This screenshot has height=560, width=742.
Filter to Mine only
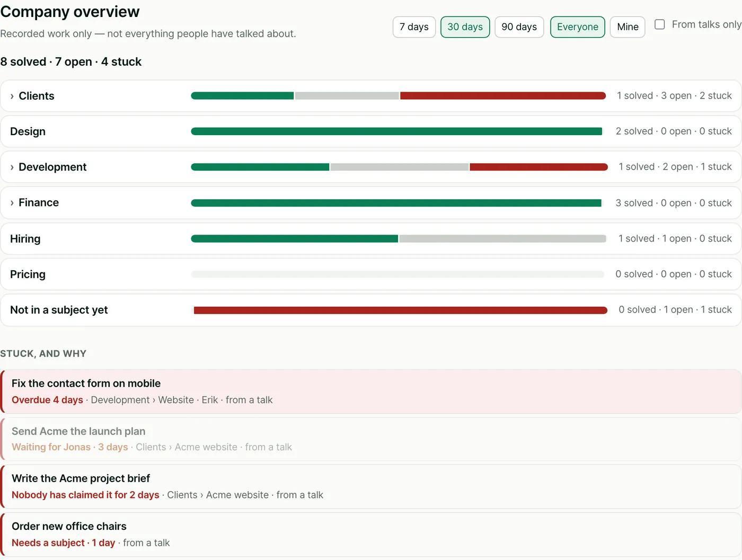click(x=628, y=27)
